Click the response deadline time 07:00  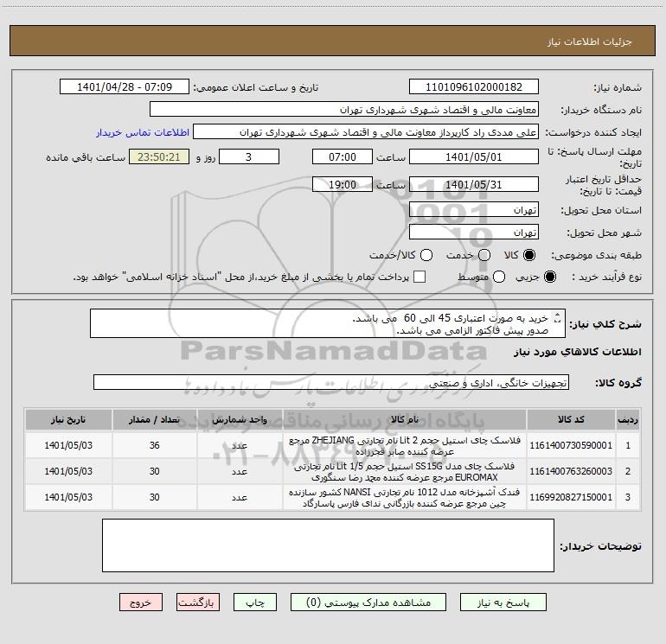[x=343, y=156]
